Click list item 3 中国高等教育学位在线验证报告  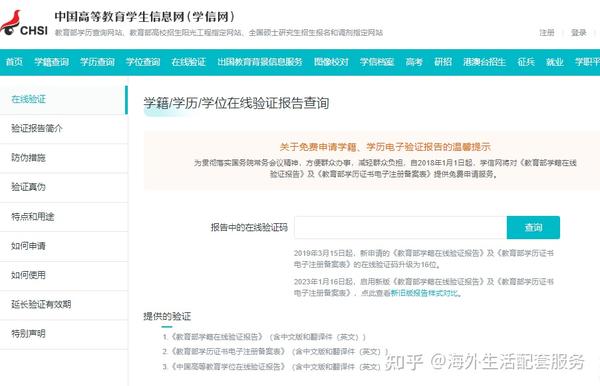271,366
